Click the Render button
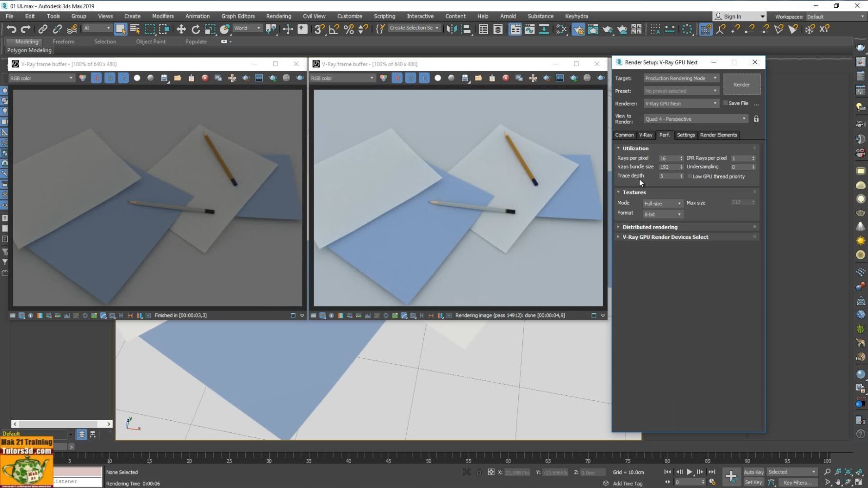Screen dimensions: 868x488 (x=741, y=85)
